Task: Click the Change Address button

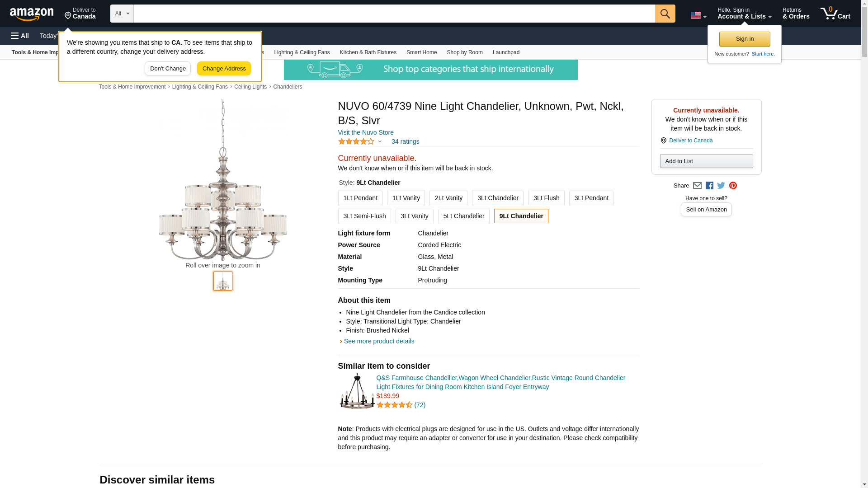Action: tap(224, 69)
